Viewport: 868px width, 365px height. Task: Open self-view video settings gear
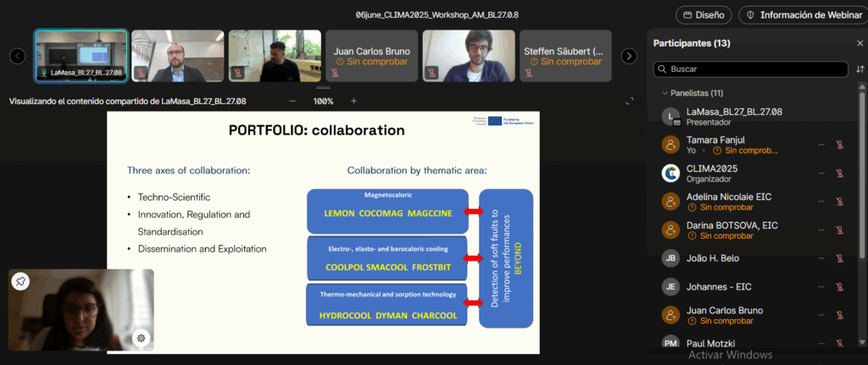[142, 338]
